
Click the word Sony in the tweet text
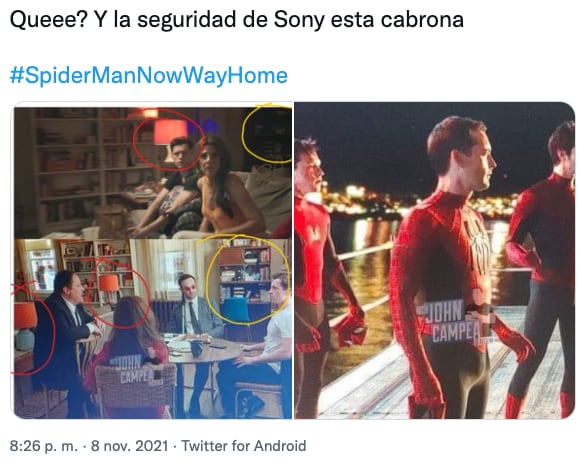(299, 19)
